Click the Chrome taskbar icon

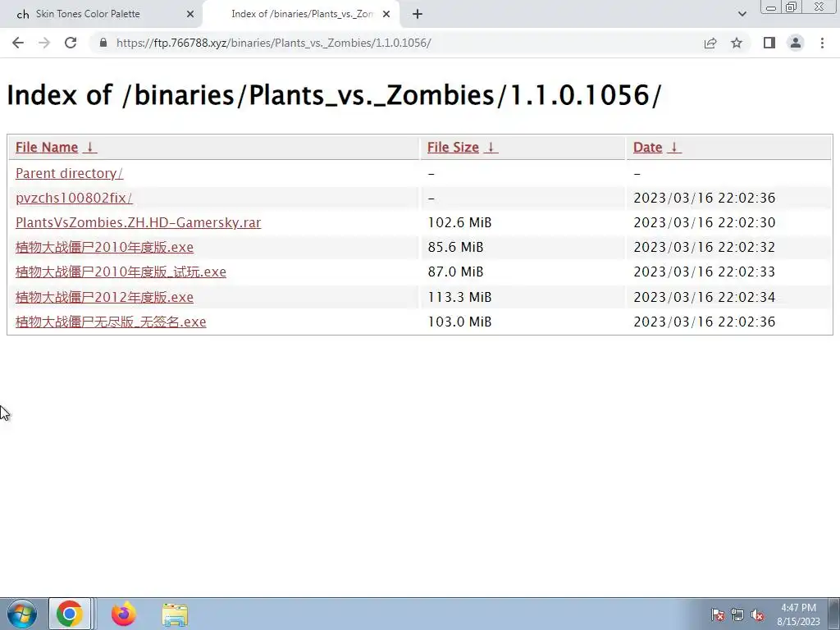70,614
